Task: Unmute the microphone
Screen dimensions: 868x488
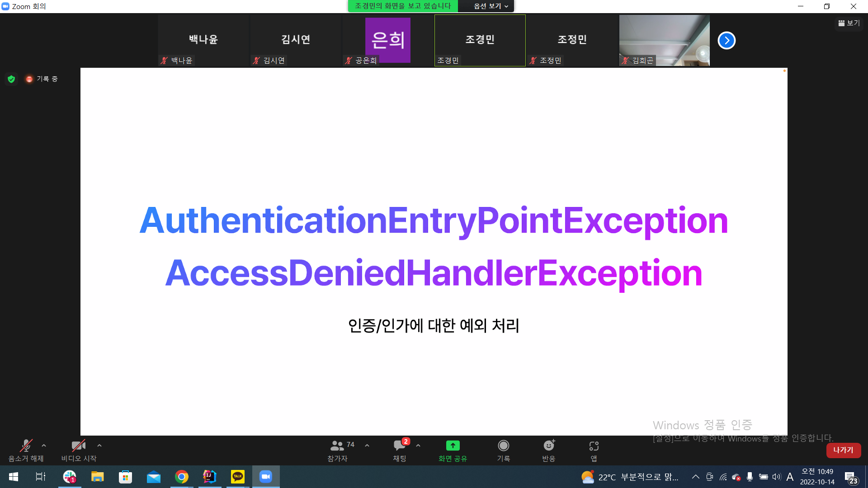Action: pyautogui.click(x=26, y=446)
